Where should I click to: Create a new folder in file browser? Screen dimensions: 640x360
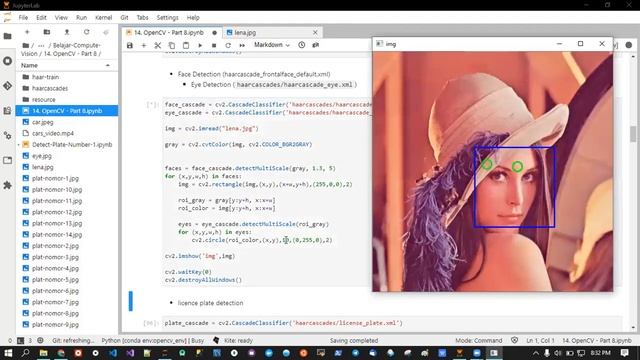[47, 32]
